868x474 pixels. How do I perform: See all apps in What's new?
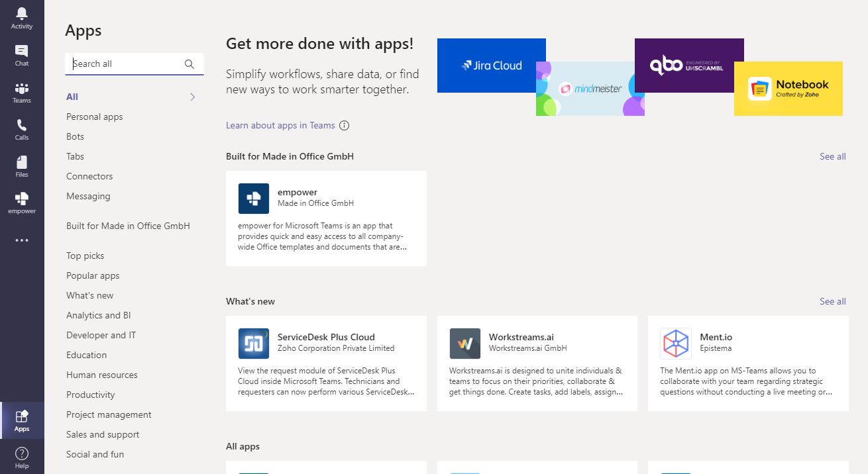point(832,302)
